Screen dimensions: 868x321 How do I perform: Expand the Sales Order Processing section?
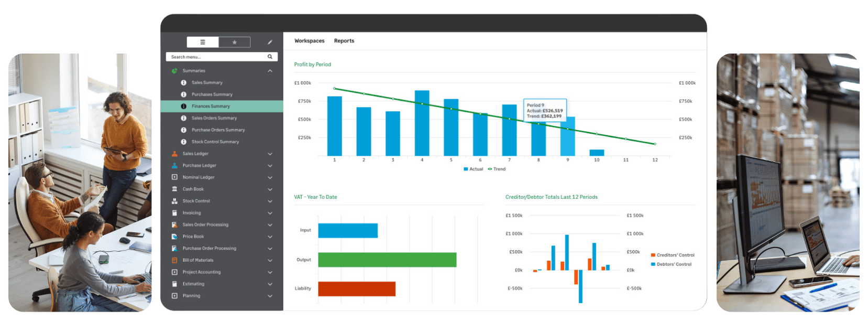pos(270,225)
